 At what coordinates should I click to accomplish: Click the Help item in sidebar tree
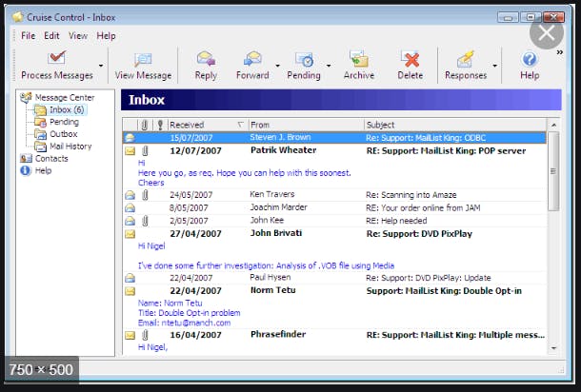point(43,170)
